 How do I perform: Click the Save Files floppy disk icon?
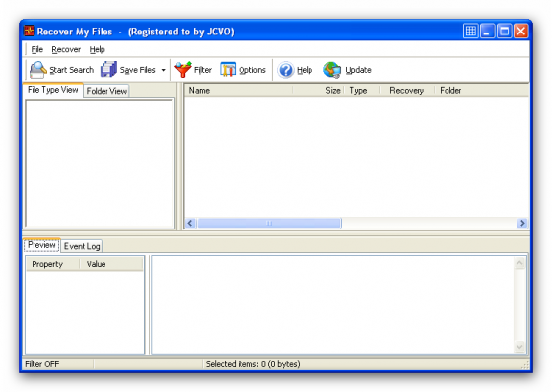108,69
